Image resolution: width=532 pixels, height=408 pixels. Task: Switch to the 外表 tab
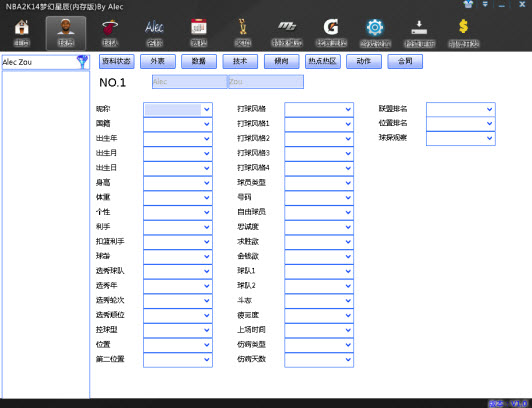[x=158, y=61]
